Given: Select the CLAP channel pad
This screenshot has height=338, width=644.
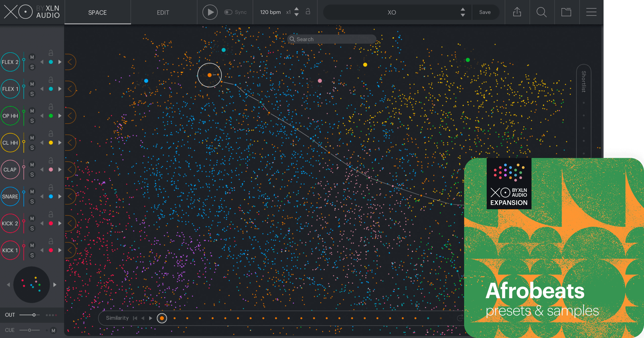Looking at the screenshot, I should pyautogui.click(x=10, y=170).
